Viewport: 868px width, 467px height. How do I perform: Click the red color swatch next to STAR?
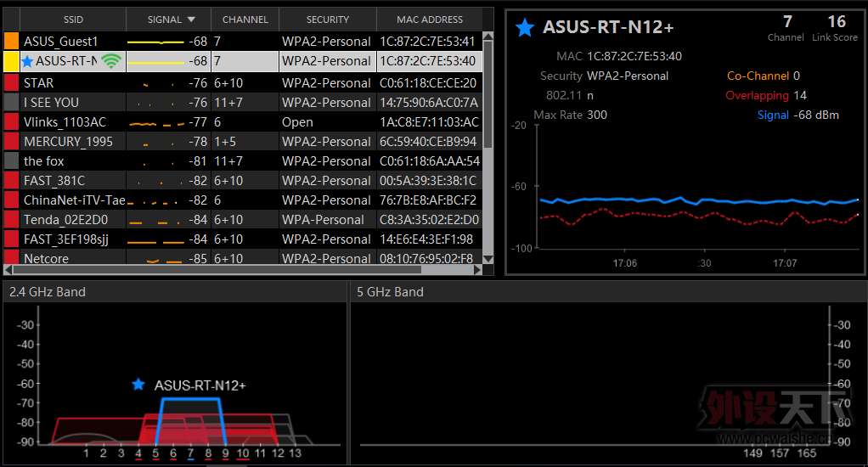[12, 83]
